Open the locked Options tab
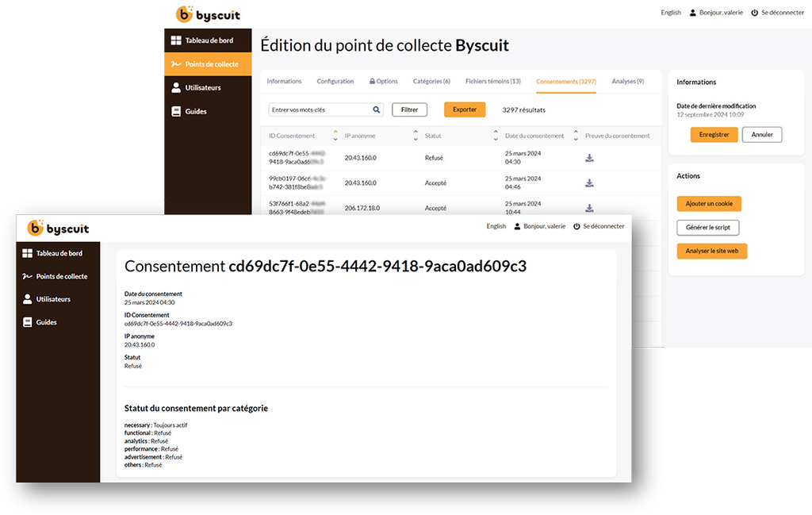 click(x=383, y=82)
